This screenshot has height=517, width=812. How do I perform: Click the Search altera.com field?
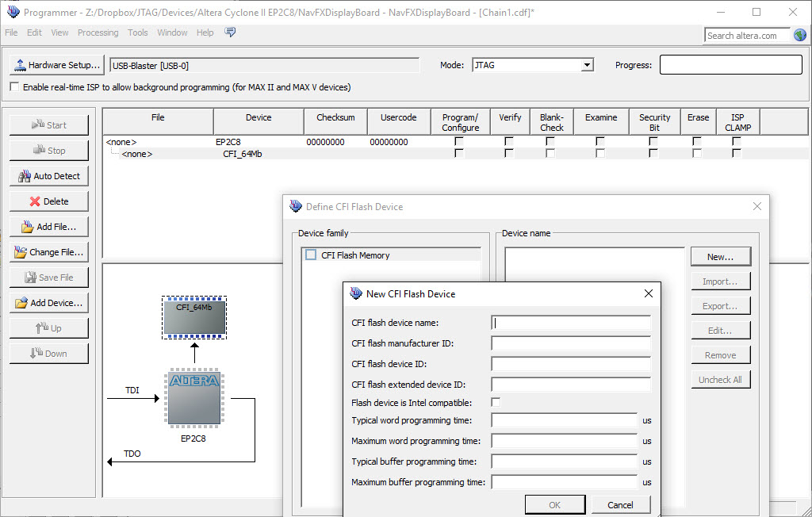coord(746,36)
